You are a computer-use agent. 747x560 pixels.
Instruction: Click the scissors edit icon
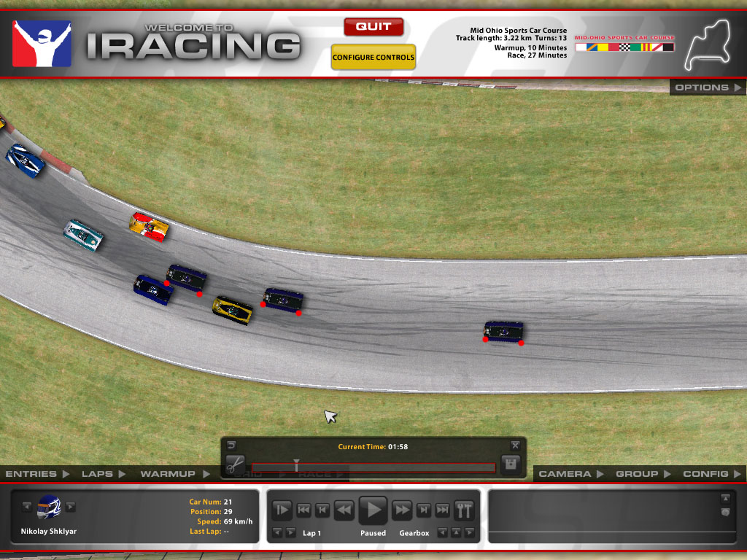coord(234,464)
